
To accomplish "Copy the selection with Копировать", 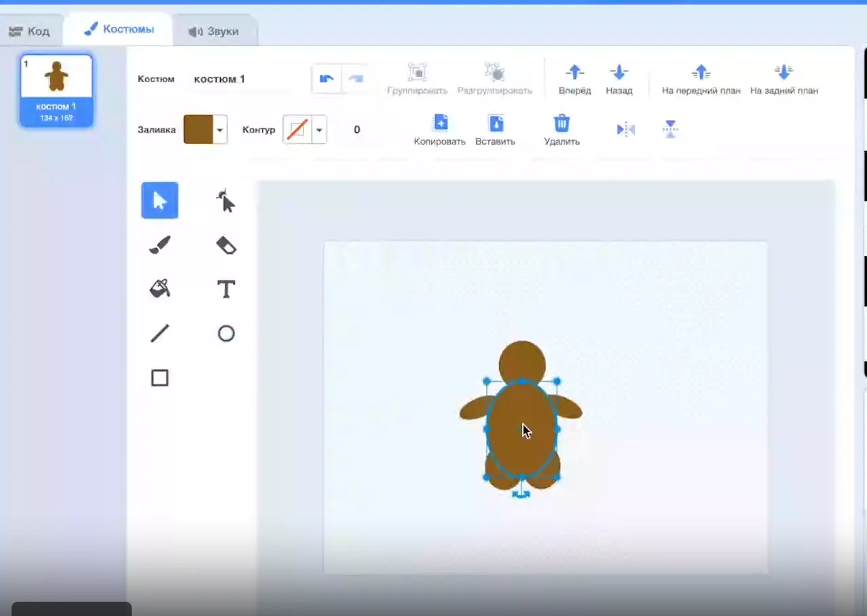I will point(440,130).
